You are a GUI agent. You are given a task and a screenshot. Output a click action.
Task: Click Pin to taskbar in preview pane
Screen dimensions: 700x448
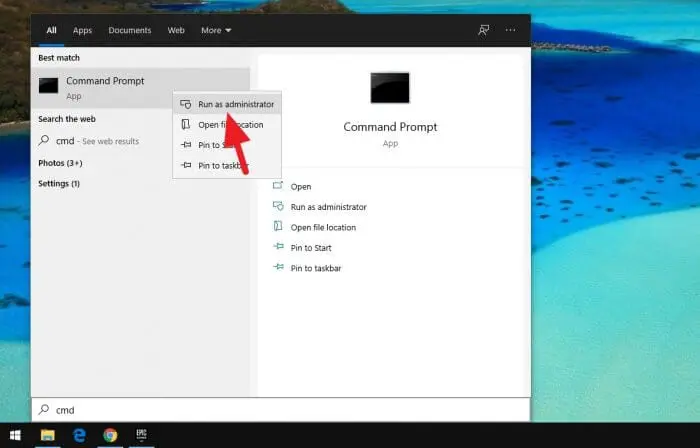point(316,268)
